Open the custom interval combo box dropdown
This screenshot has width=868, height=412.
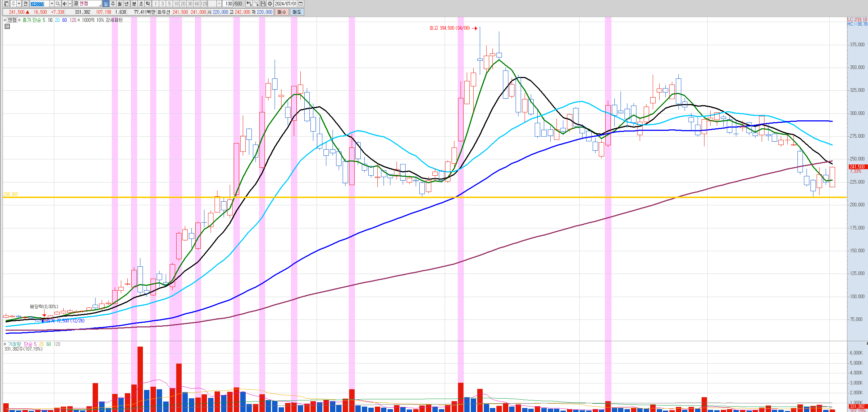pyautogui.click(x=219, y=4)
